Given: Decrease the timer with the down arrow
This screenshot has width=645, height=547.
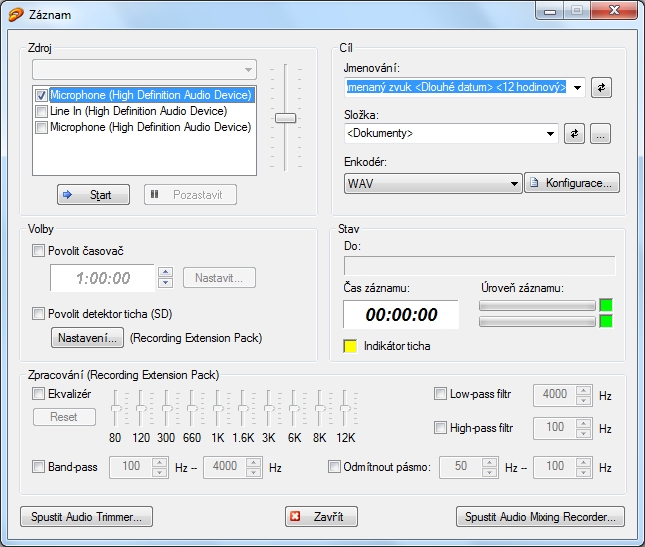Looking at the screenshot, I should 165,283.
